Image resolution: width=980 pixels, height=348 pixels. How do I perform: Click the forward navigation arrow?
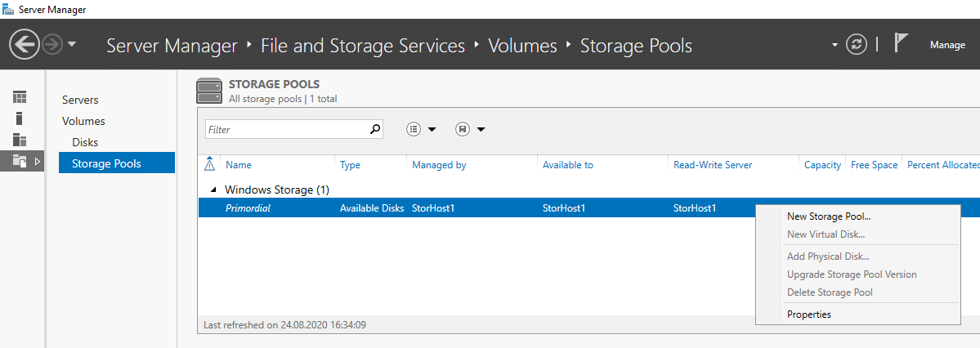pos(53,44)
